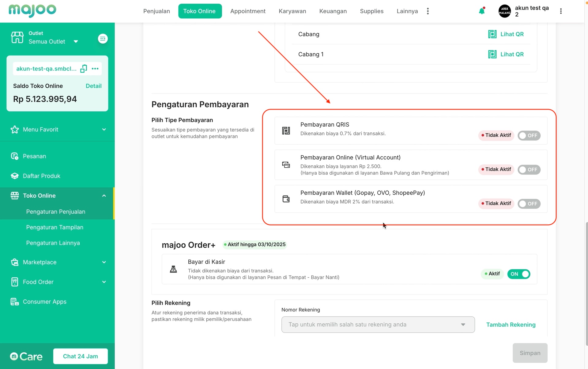Screen dimensions: 588x369
Task: Open Chat 24 Jam support
Action: point(81,356)
